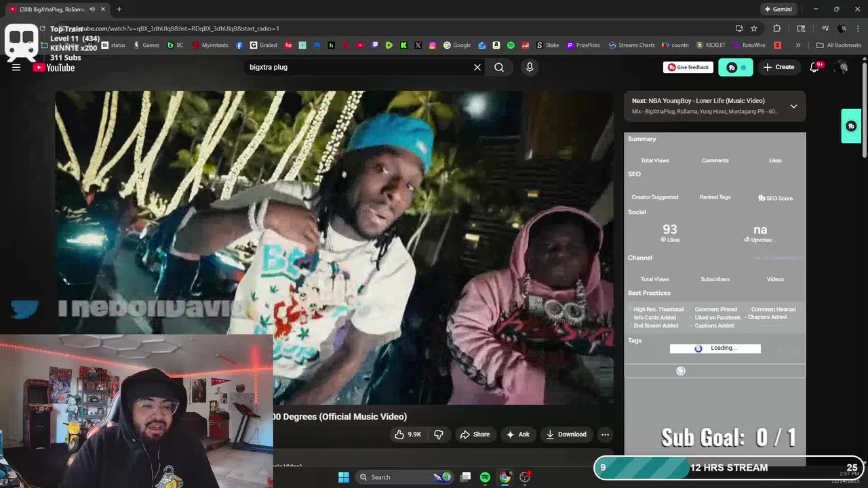Open the PrizePicks bookmark

pyautogui.click(x=583, y=45)
